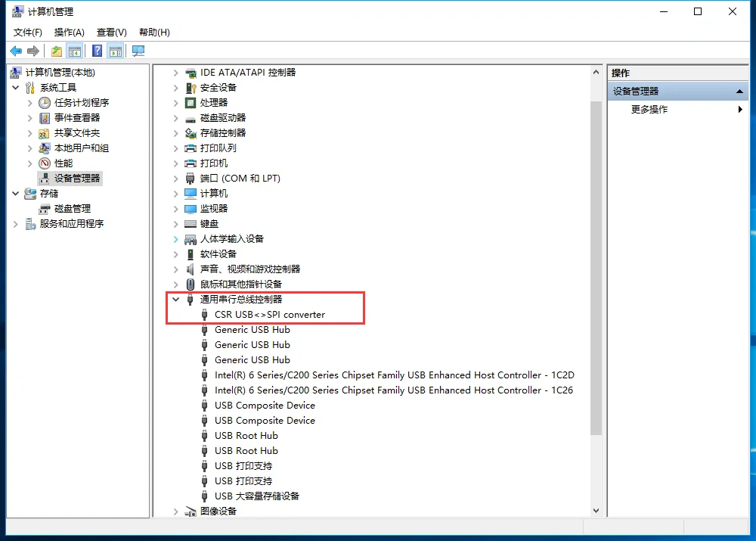
Task: Open the 操作(A) menu
Action: pos(70,33)
